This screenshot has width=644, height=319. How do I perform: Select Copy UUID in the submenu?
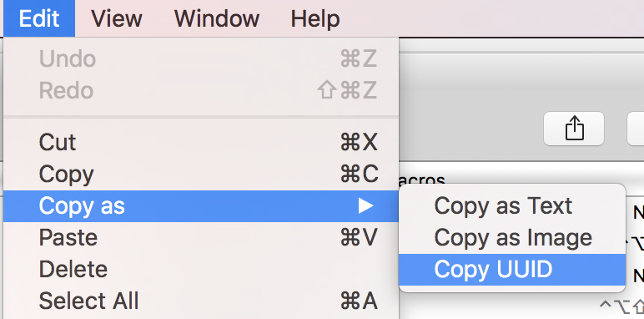512,269
